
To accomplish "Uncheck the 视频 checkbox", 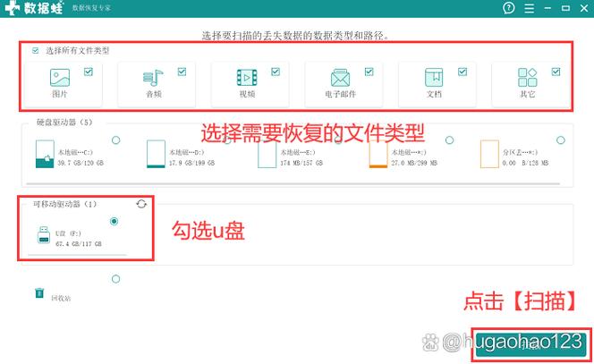I will pyautogui.click(x=276, y=72).
